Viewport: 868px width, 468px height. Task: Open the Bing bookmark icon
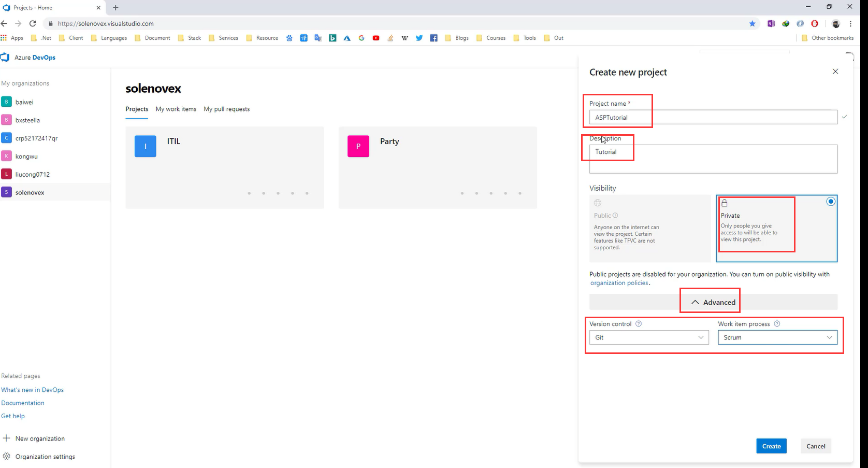(332, 38)
